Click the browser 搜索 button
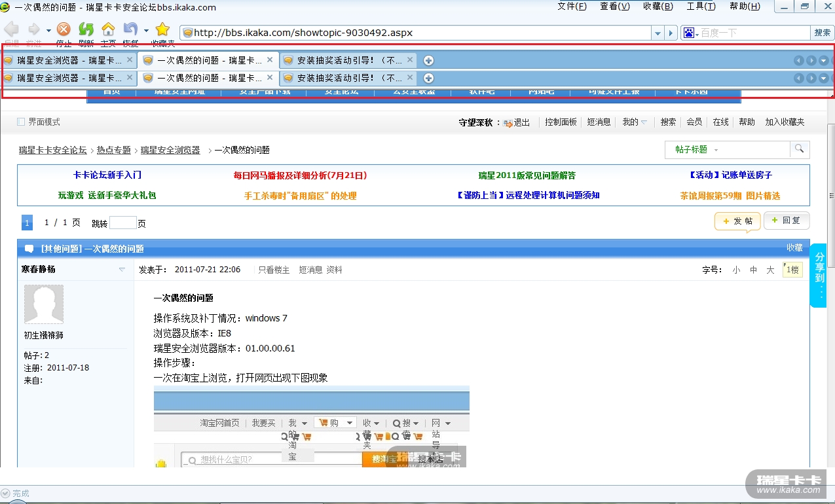 tap(822, 33)
